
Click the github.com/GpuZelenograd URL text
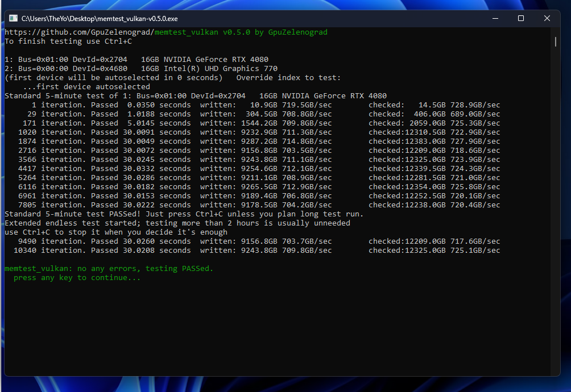80,32
